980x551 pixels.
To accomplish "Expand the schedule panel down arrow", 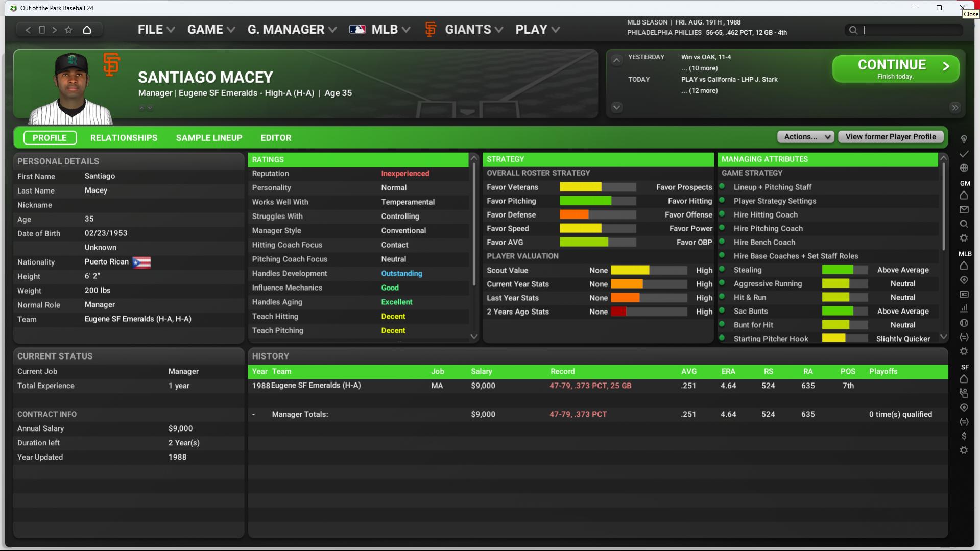I will coord(616,107).
